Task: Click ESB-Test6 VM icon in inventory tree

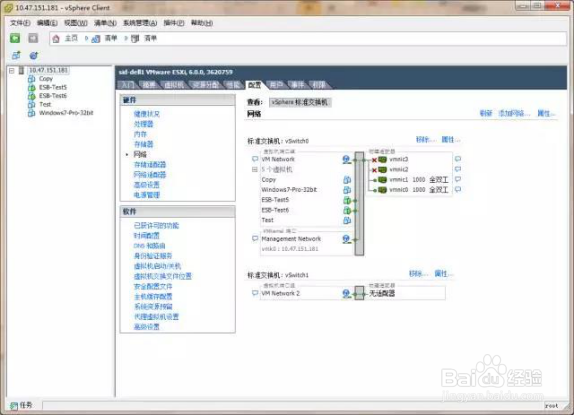Action: [32, 96]
